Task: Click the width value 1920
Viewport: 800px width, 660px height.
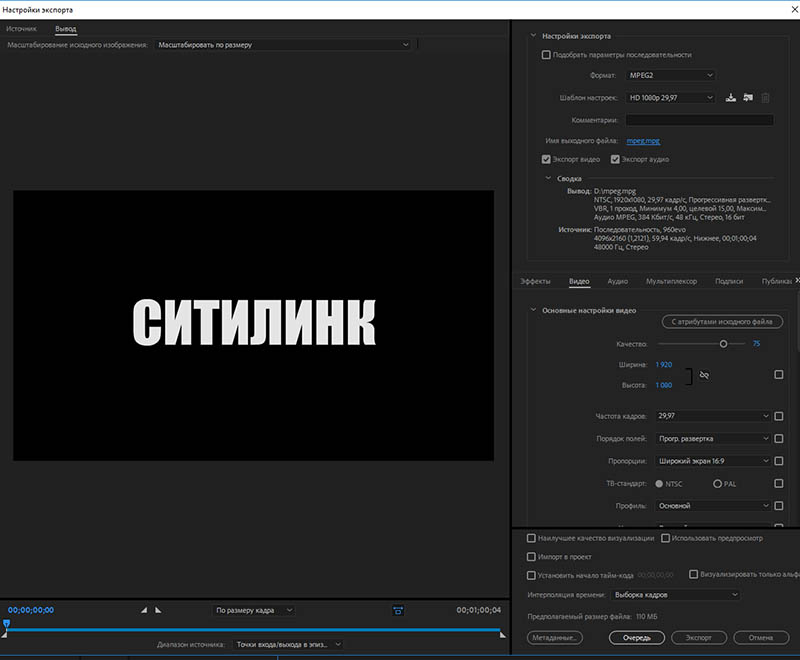Action: pos(664,365)
